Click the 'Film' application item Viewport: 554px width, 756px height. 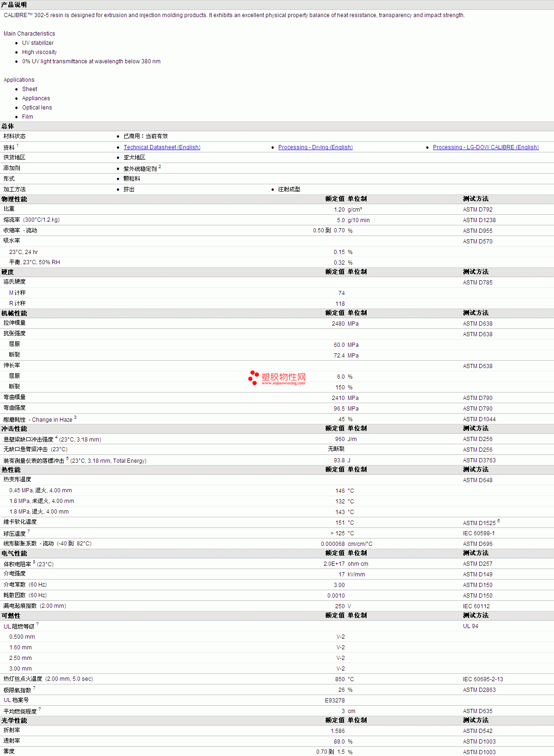coord(28,117)
